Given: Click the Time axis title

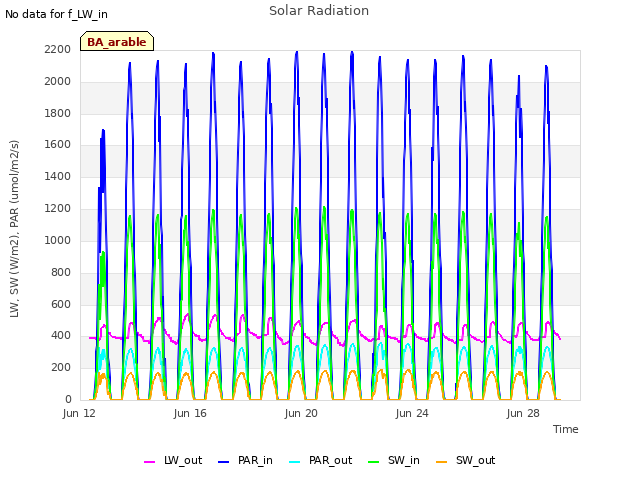Looking at the screenshot, I should click(566, 429).
